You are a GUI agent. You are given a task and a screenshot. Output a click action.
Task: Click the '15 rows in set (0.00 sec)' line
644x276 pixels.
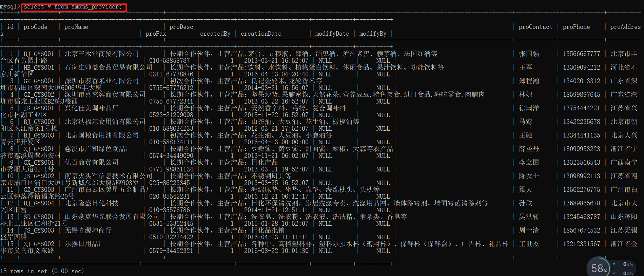coord(42,271)
